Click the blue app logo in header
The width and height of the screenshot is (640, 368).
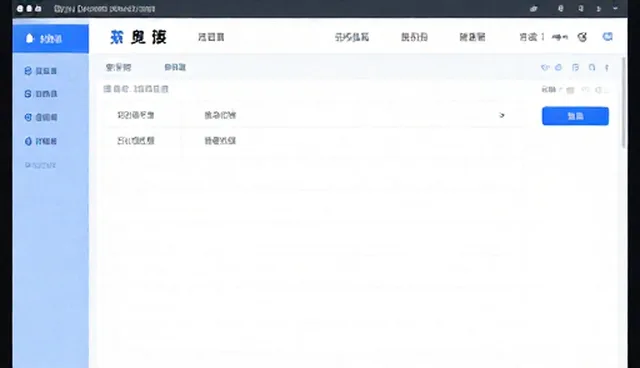117,37
